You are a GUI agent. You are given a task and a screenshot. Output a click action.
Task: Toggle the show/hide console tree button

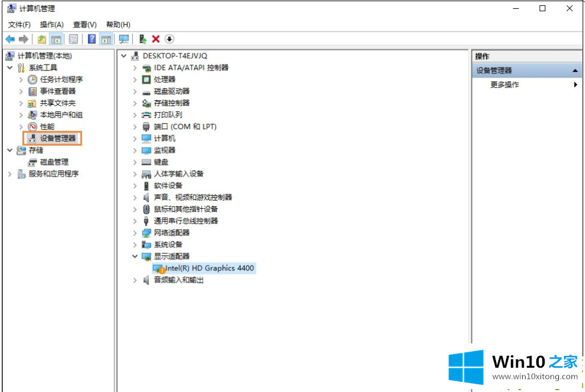point(56,39)
